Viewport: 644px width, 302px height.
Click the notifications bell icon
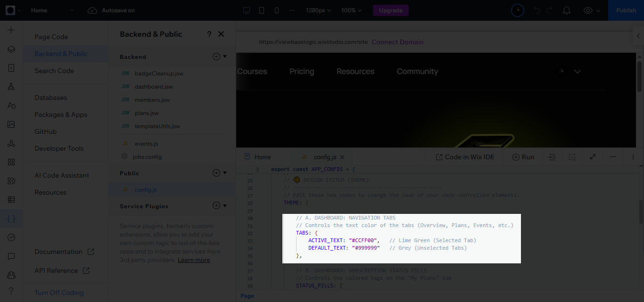(x=567, y=10)
